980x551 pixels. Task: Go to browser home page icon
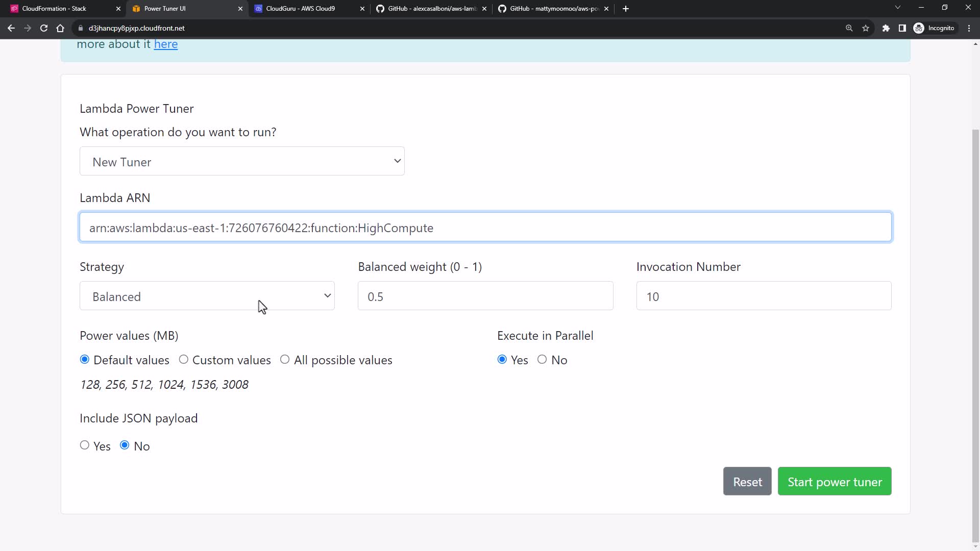click(60, 28)
